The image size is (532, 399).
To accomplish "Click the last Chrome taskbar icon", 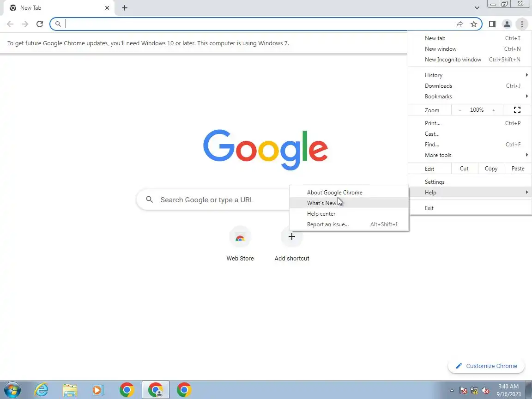I will click(x=184, y=390).
